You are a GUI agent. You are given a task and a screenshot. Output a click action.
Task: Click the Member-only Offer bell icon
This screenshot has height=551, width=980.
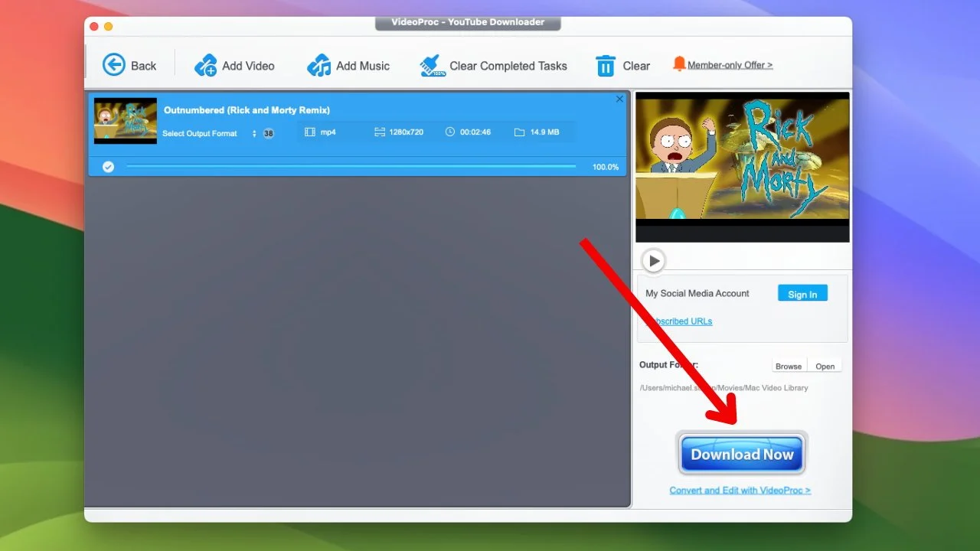pyautogui.click(x=678, y=64)
